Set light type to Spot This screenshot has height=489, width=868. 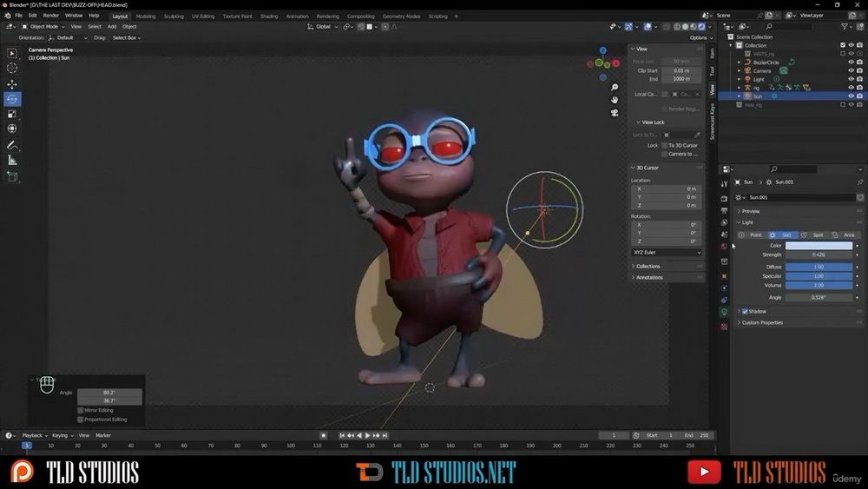(x=813, y=235)
